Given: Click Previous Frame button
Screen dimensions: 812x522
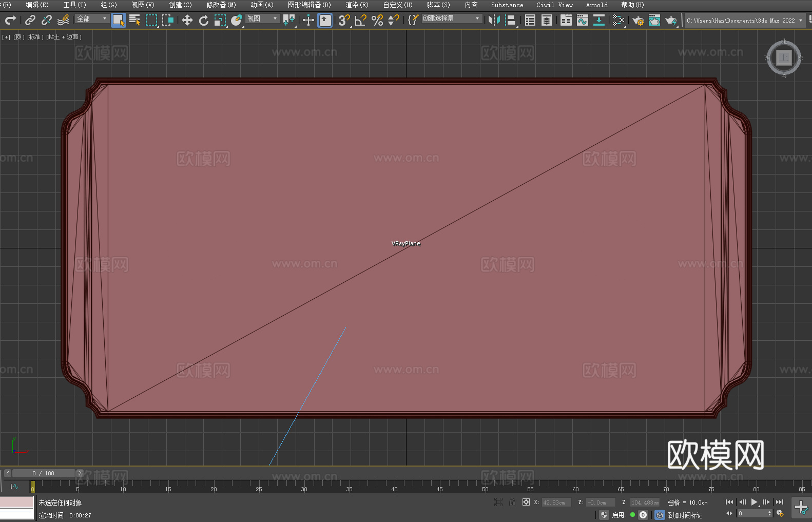Looking at the screenshot, I should 743,502.
